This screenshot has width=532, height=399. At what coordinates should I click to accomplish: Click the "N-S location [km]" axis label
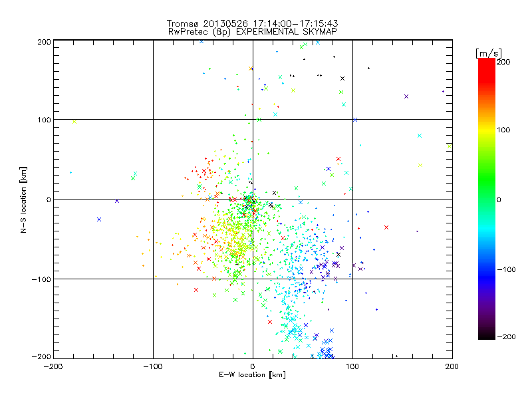click(23, 199)
